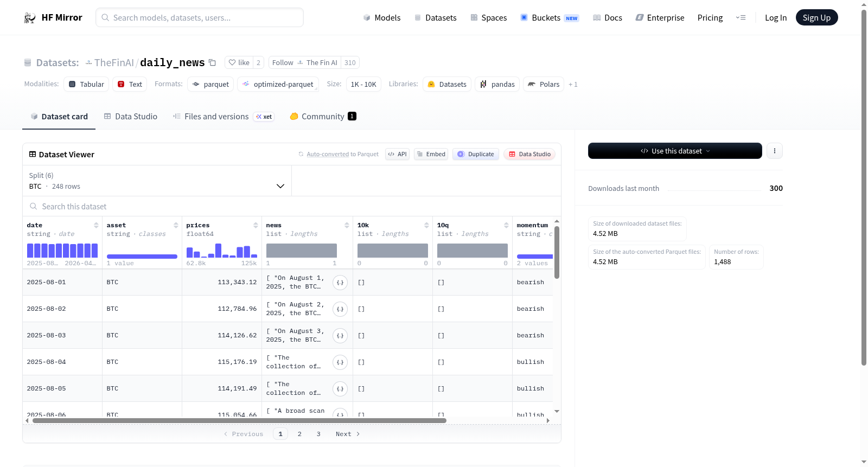This screenshot has height=467, width=868.
Task: Click the prices histogram chart
Action: click(x=222, y=251)
